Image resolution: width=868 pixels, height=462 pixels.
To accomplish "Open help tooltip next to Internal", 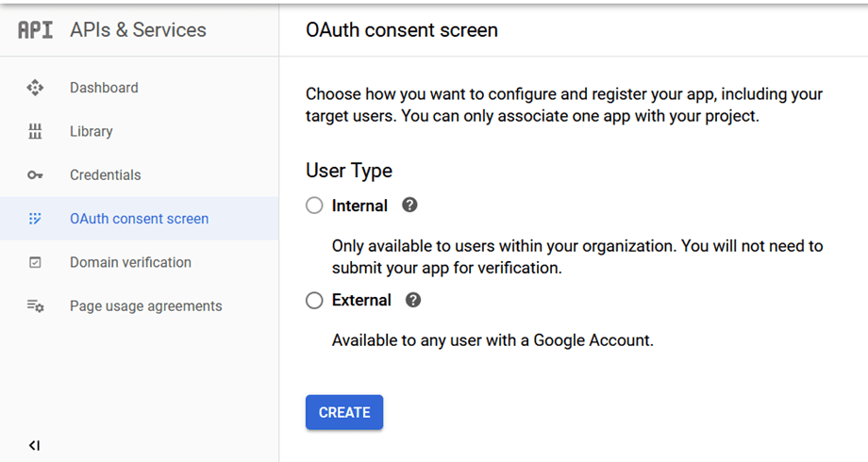I will 409,205.
